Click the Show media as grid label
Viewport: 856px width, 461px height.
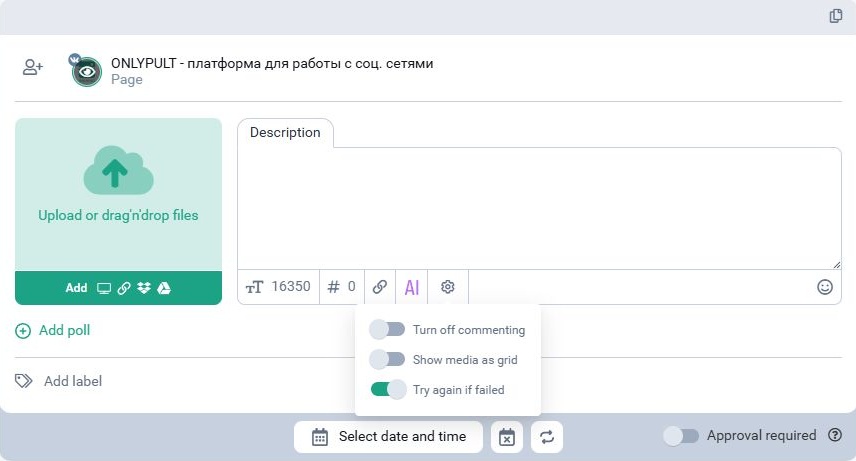coord(465,360)
